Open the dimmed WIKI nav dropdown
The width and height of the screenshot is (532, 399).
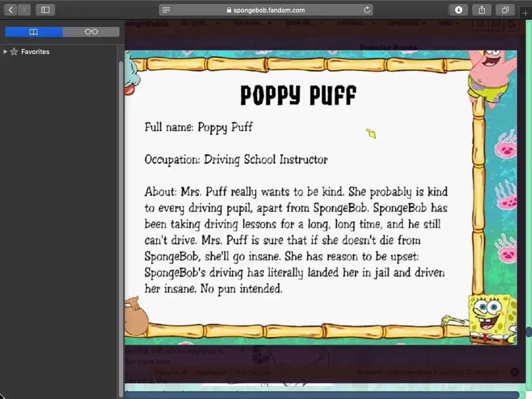pyautogui.click(x=449, y=23)
